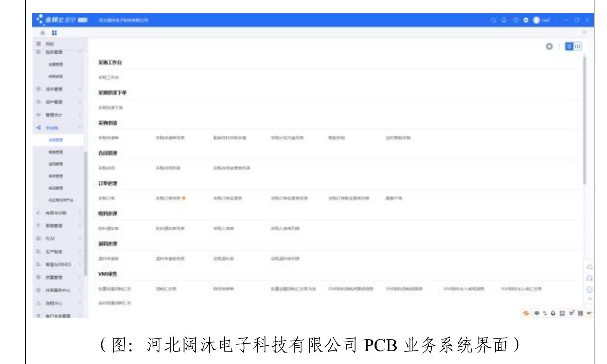Click the PLM sidebar icon
The image size is (607, 364).
coord(38,239)
